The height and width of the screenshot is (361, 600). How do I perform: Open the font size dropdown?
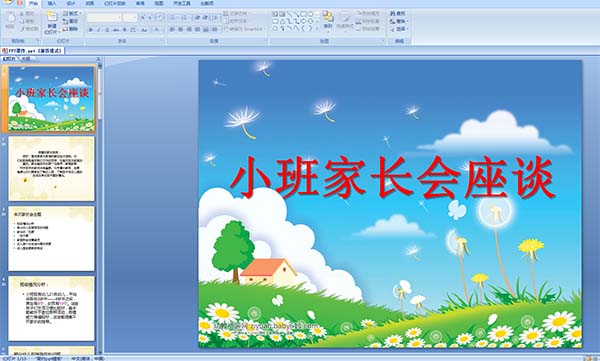(x=130, y=18)
